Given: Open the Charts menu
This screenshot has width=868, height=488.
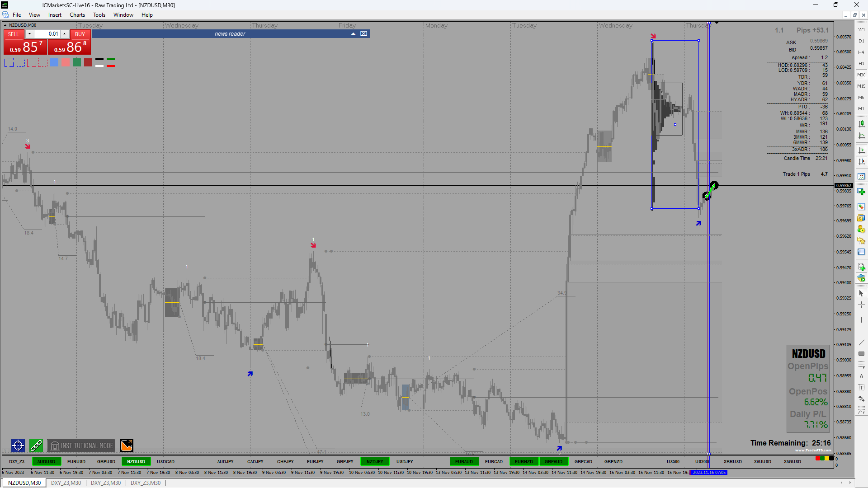Looking at the screenshot, I should (77, 15).
